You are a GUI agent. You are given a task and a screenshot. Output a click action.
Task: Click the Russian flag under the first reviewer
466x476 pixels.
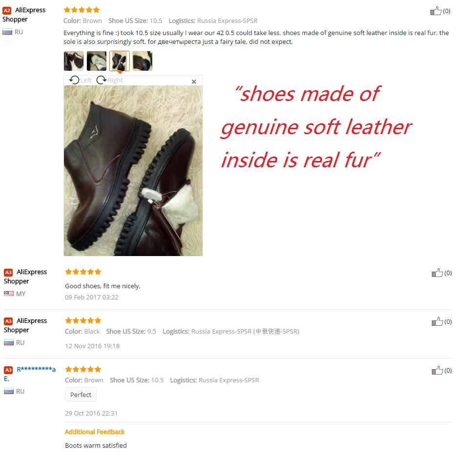(x=7, y=32)
